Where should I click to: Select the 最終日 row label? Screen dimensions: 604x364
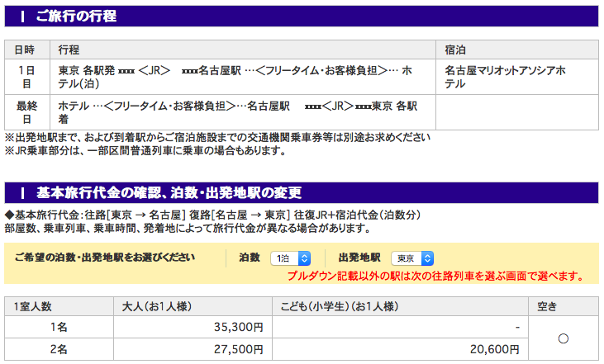(27, 112)
